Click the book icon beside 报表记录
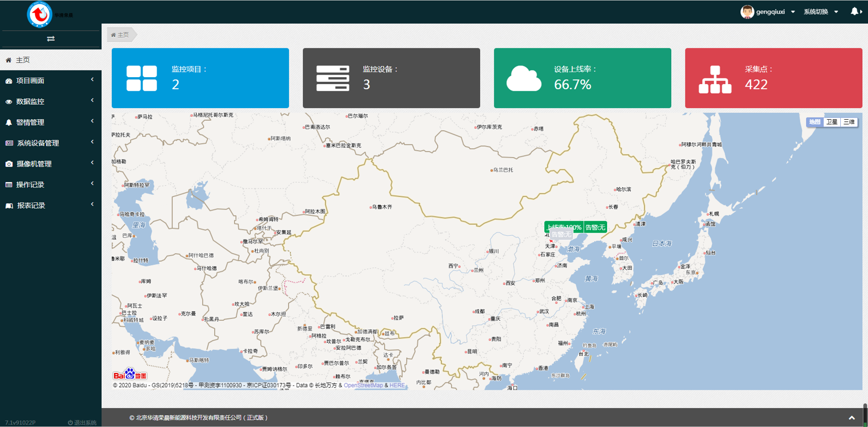Image resolution: width=868 pixels, height=427 pixels. 9,206
